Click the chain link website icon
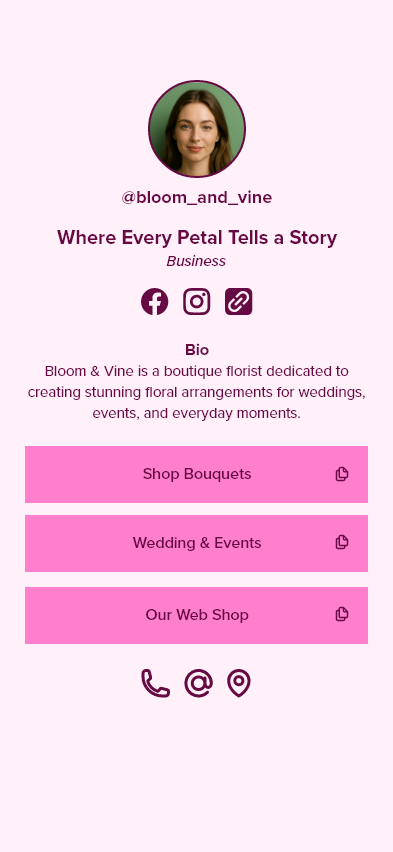 (x=239, y=302)
